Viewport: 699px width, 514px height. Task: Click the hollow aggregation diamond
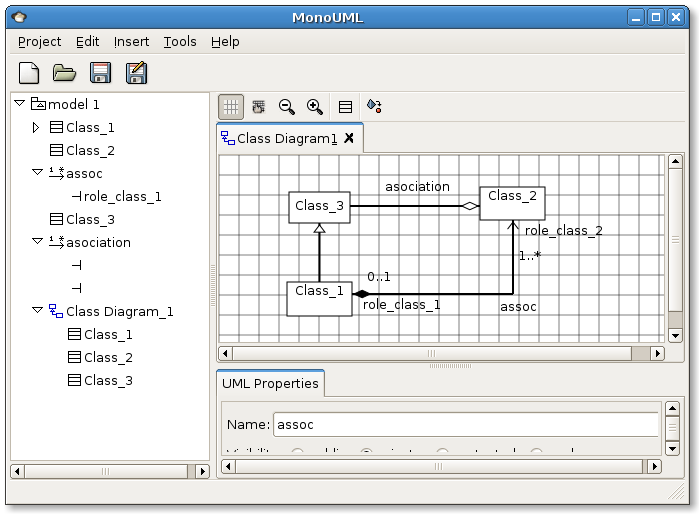coord(470,206)
